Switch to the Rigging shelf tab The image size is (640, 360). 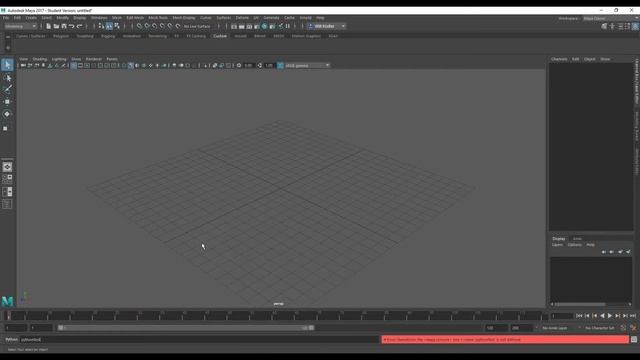tap(108, 36)
